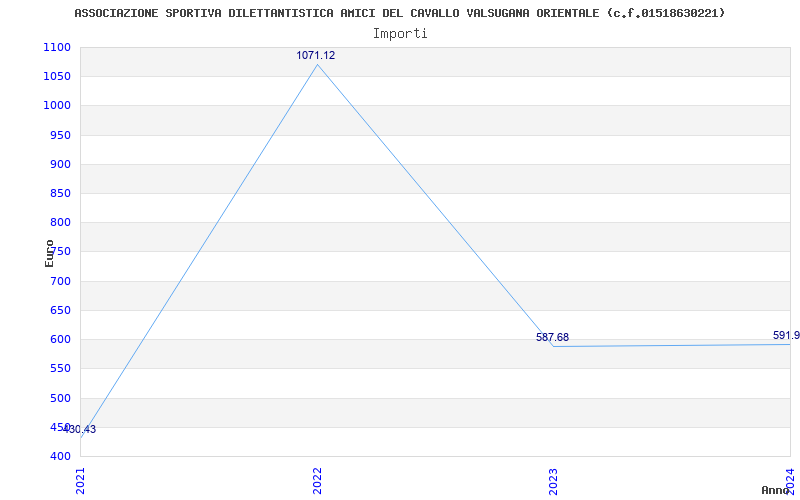Click the 400 y-axis tick label
800x500 pixels.
click(x=60, y=456)
